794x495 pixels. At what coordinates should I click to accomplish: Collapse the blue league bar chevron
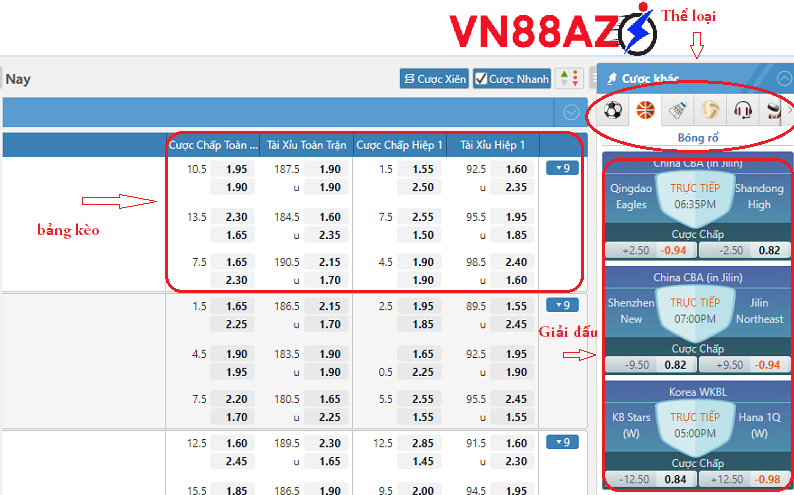[x=571, y=112]
